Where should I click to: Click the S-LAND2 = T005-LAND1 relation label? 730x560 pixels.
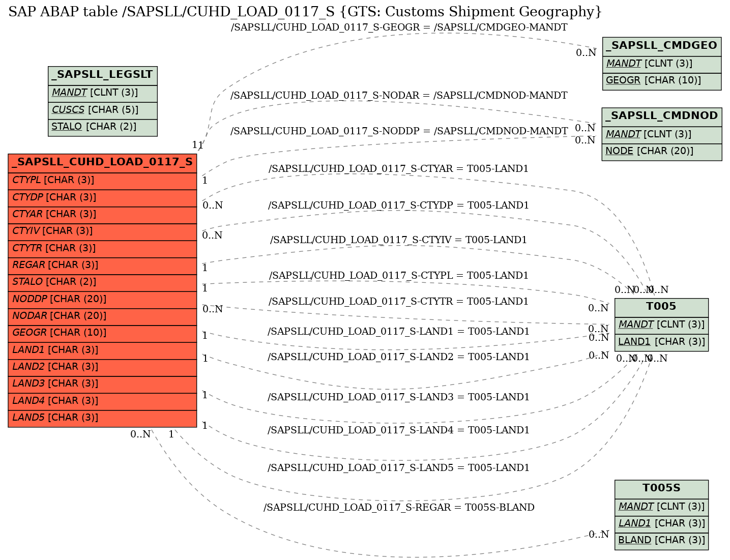(399, 357)
